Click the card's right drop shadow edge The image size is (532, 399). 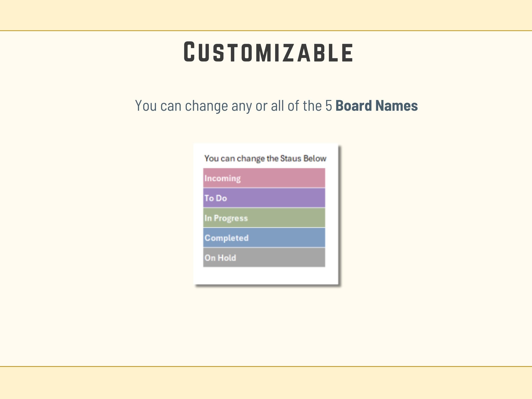tap(340, 217)
